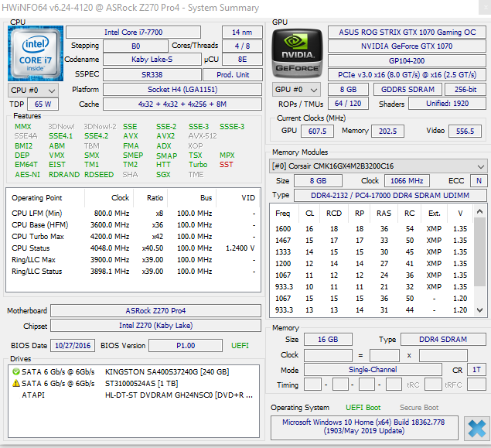Click scroll down arrow in memory timings table
The width and height of the screenshot is (491, 448).
coord(479,310)
